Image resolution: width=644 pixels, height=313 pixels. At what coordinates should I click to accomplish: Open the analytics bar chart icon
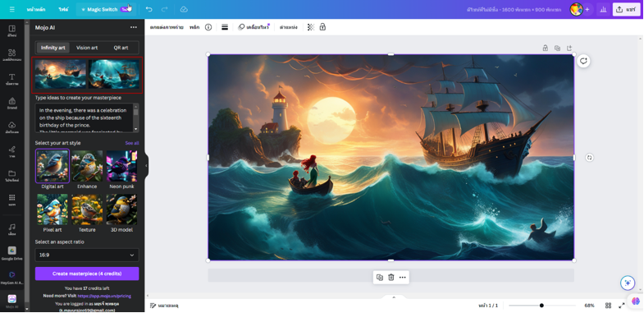(x=603, y=10)
